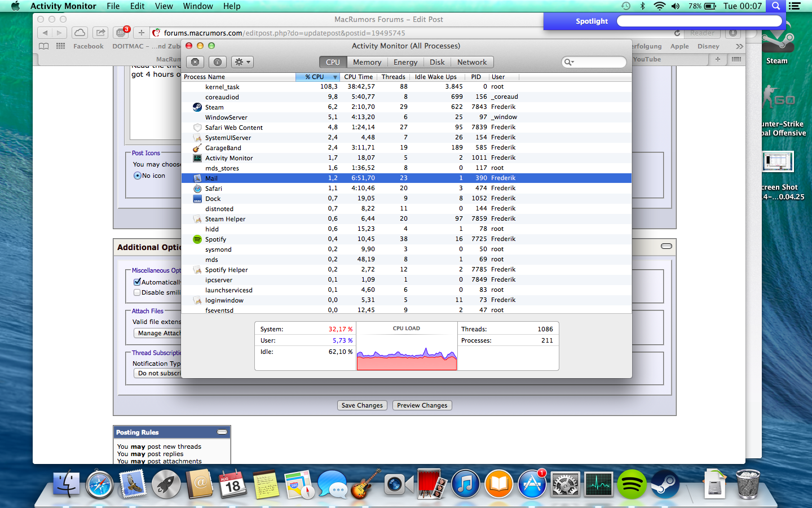The height and width of the screenshot is (508, 812).
Task: Open the Top Sites grid icon
Action: click(x=61, y=46)
